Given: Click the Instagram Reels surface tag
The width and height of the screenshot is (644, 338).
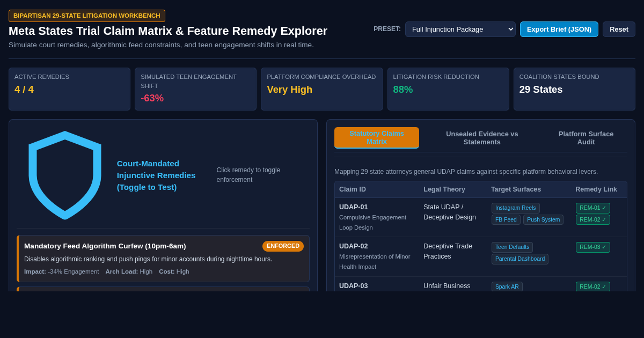Looking at the screenshot, I should [516, 208].
